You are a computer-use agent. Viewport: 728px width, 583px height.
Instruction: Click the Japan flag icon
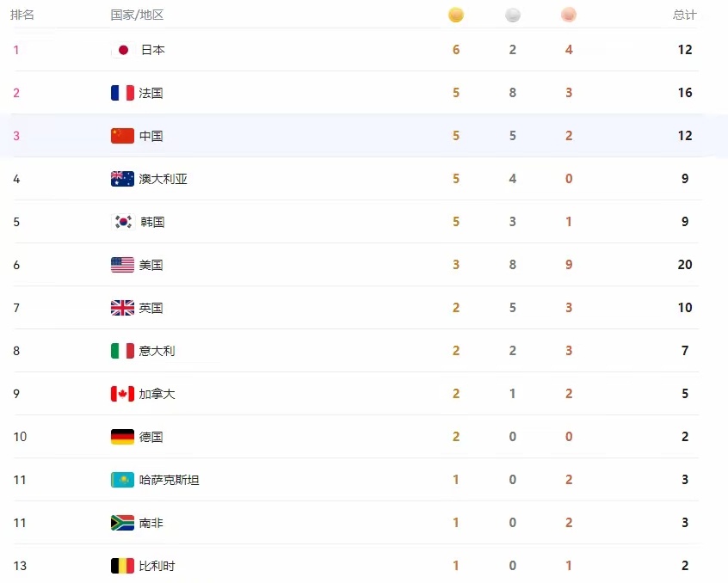122,50
